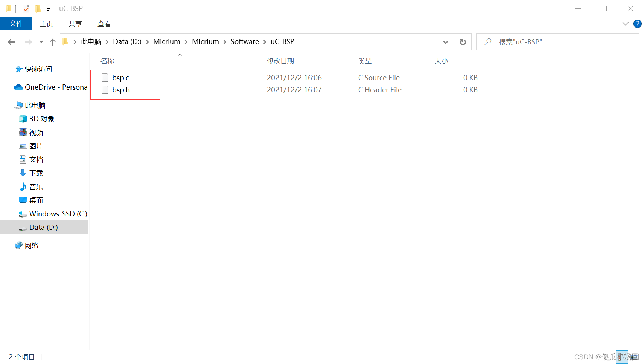
Task: Open the Windows-SSD (C:) drive
Action: pos(58,214)
